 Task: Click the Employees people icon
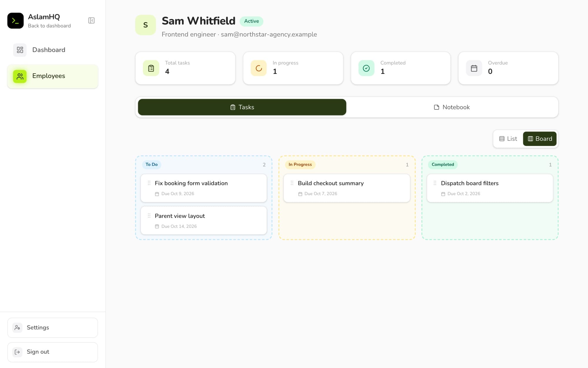pyautogui.click(x=20, y=77)
